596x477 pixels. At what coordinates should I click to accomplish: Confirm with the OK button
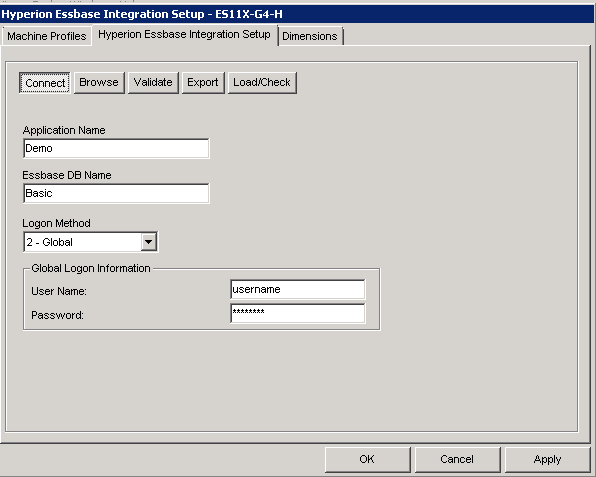coord(367,460)
